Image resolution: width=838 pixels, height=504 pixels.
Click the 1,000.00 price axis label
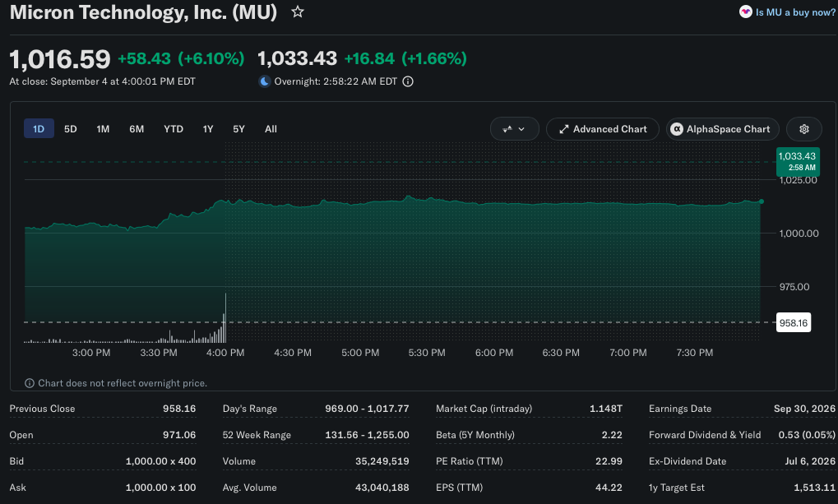pyautogui.click(x=799, y=233)
